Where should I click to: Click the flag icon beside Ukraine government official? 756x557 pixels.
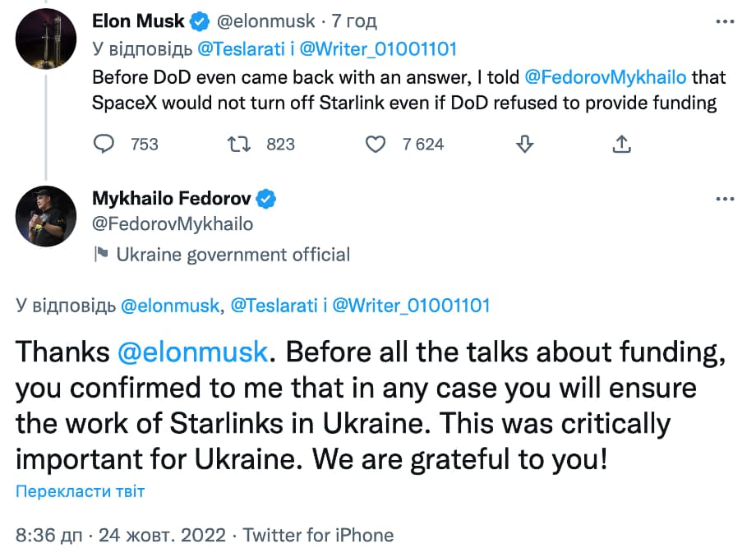pos(101,255)
